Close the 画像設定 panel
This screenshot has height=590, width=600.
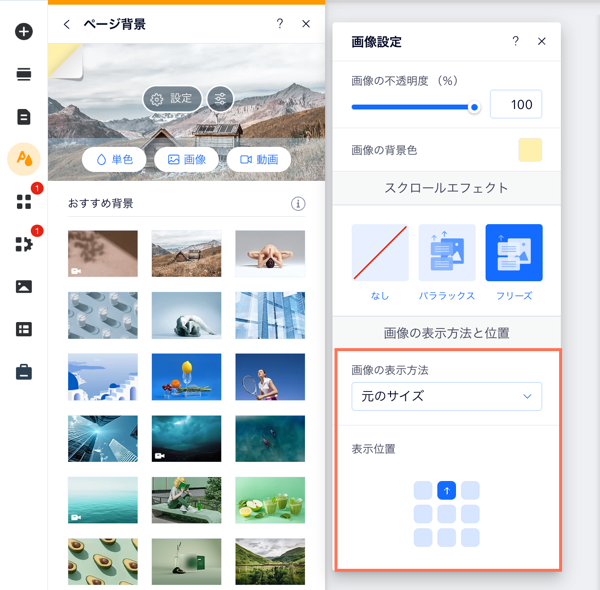pyautogui.click(x=541, y=41)
